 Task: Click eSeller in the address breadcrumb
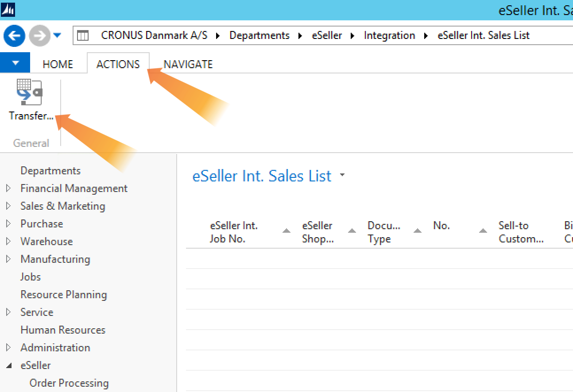[327, 35]
